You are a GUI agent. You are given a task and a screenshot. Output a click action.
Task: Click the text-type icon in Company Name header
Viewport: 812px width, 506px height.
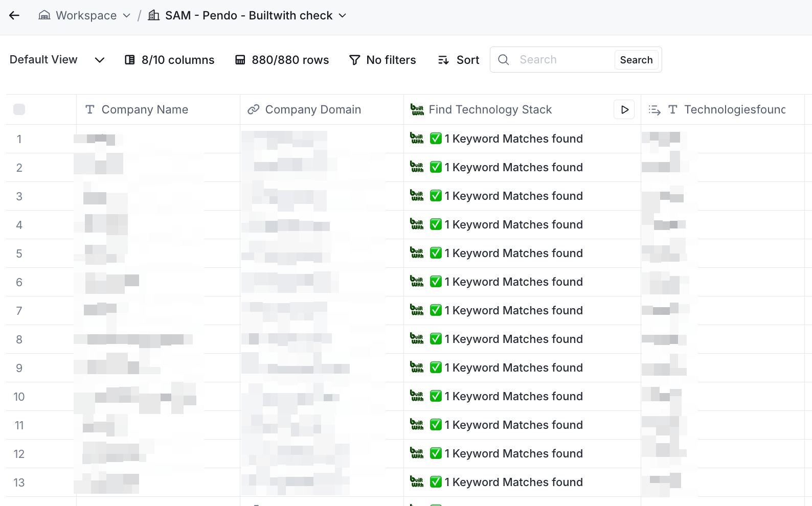pos(90,109)
